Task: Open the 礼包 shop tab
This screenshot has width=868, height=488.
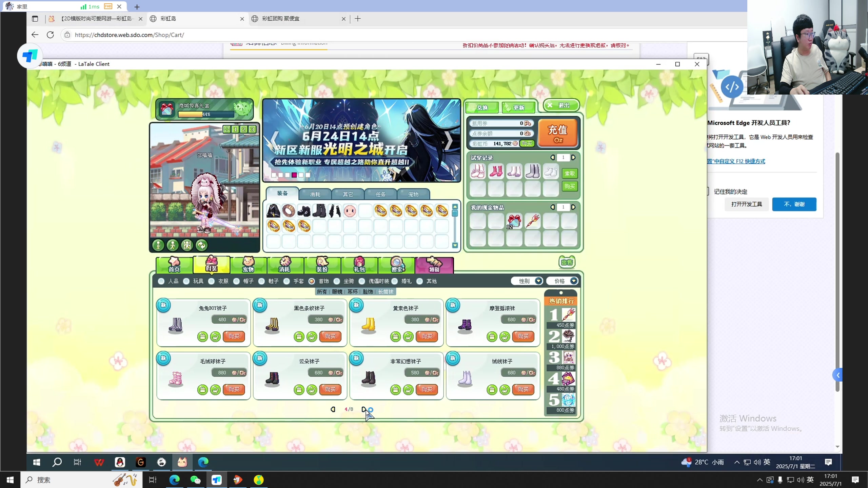Action: [359, 265]
